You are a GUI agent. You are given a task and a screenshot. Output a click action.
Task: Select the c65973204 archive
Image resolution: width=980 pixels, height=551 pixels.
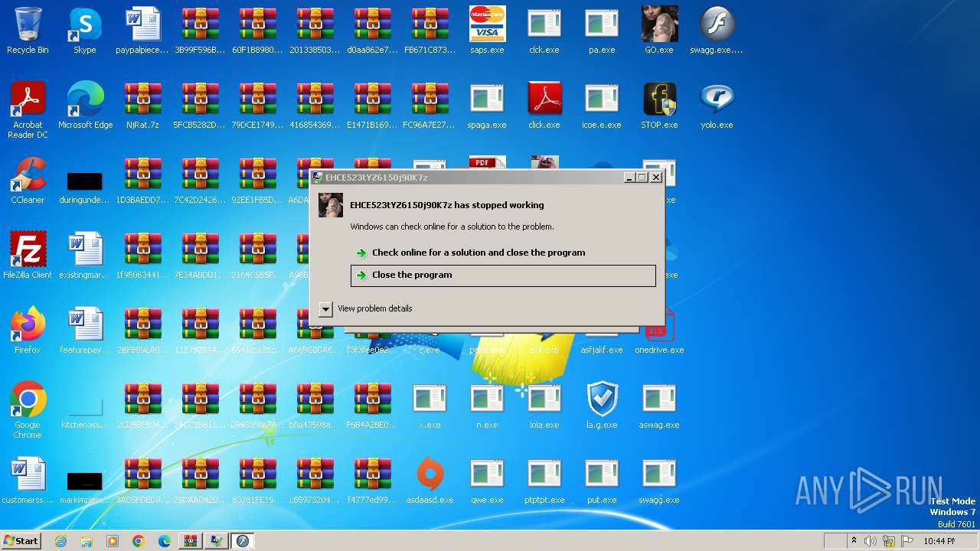click(x=315, y=481)
